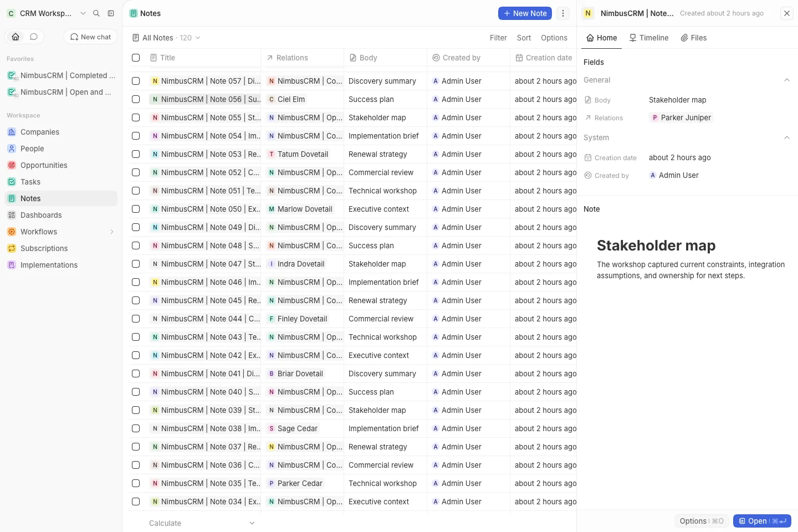Click the New Note button

click(525, 13)
